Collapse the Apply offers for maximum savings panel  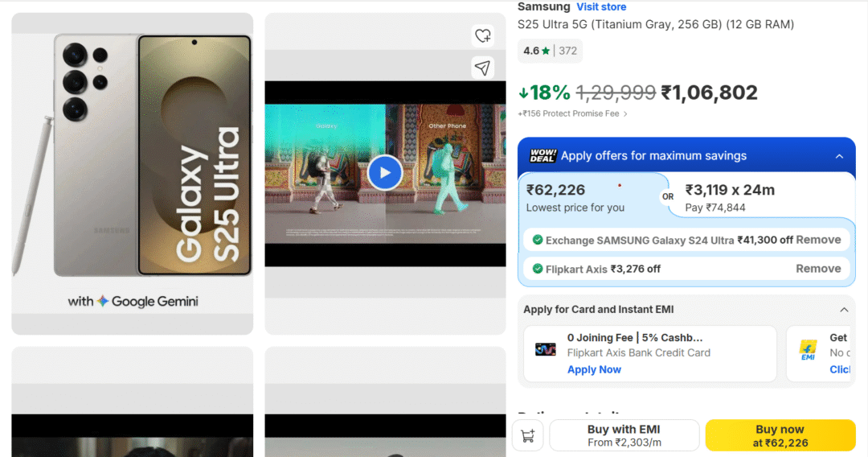839,156
